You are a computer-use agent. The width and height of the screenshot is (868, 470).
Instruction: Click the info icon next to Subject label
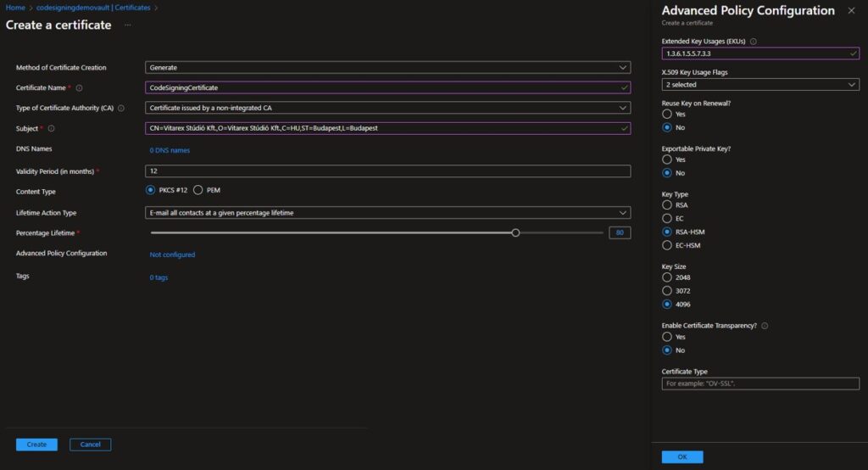point(52,129)
